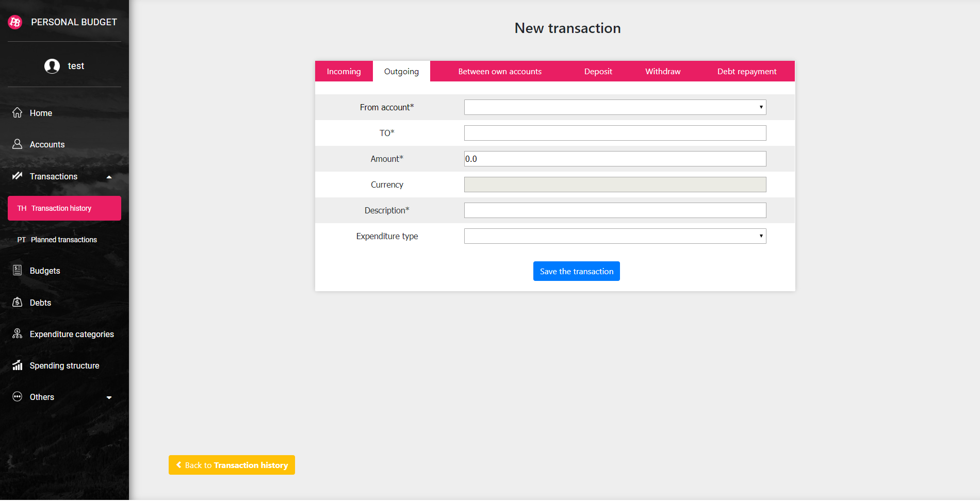
Task: Open Spending structure via its chart icon
Action: click(x=17, y=365)
